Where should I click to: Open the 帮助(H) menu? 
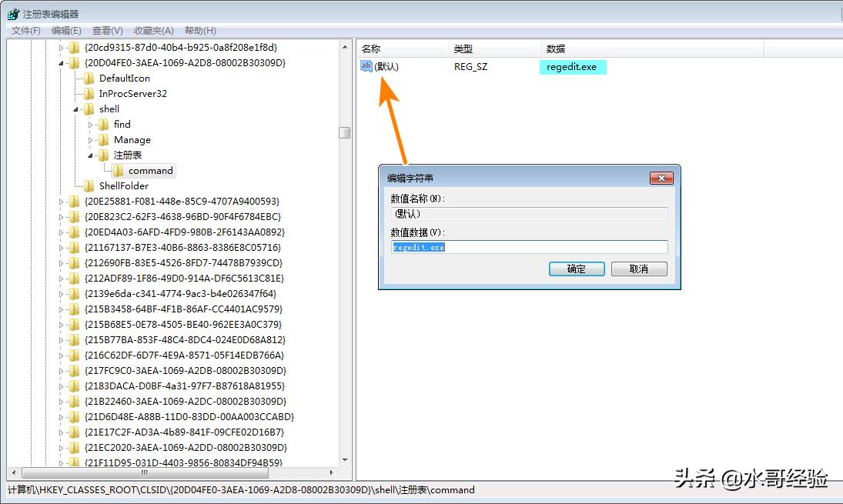pos(200,31)
